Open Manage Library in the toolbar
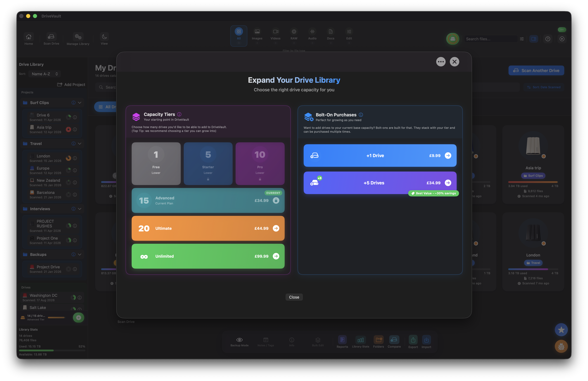This screenshot has height=381, width=588. pyautogui.click(x=78, y=39)
